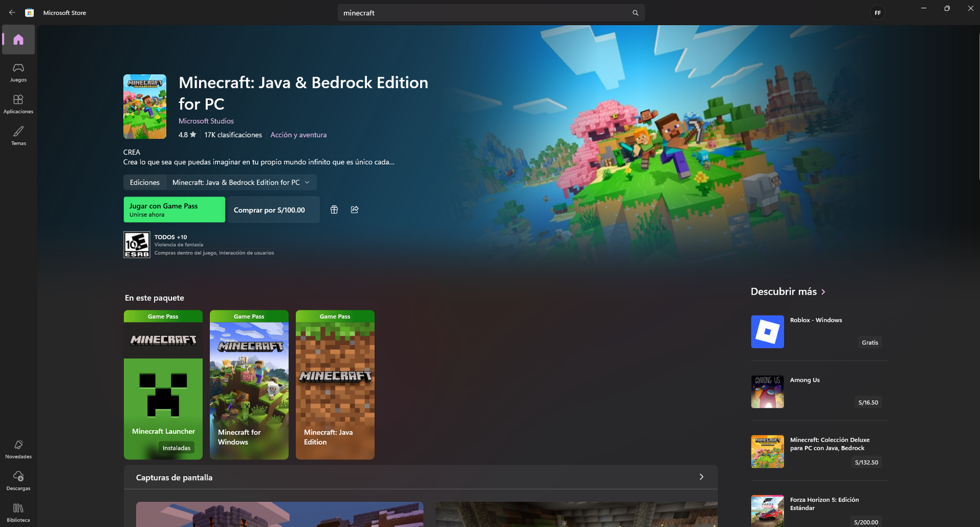Open Novedades in the sidebar
Screen dimensions: 980x527
tap(18, 449)
